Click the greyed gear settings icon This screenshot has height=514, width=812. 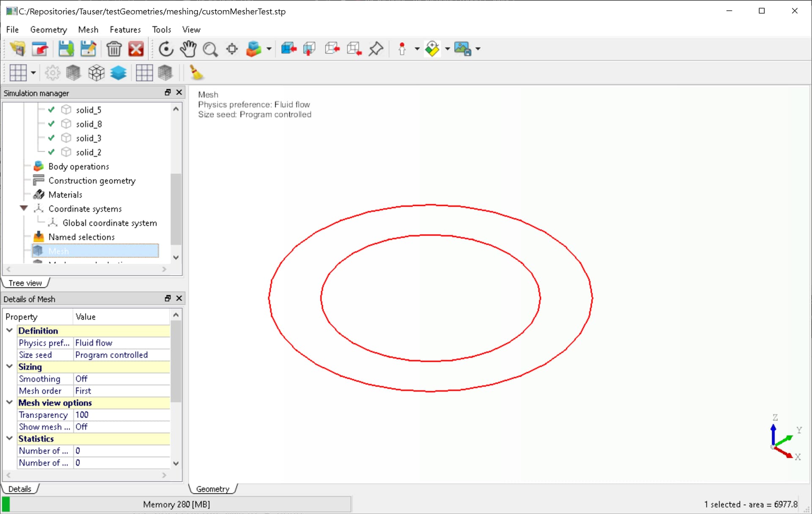52,73
